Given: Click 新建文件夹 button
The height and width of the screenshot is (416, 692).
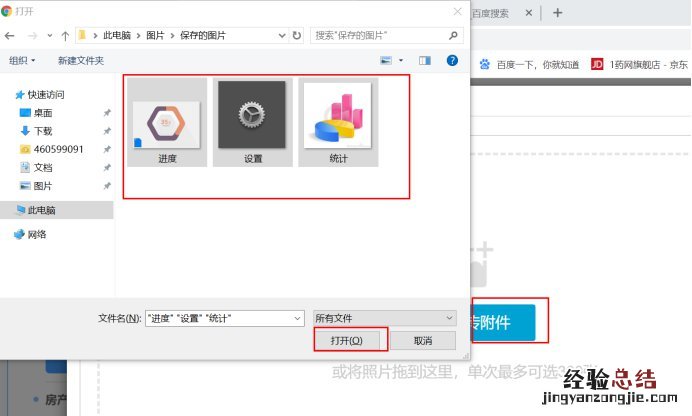Looking at the screenshot, I should point(81,60).
